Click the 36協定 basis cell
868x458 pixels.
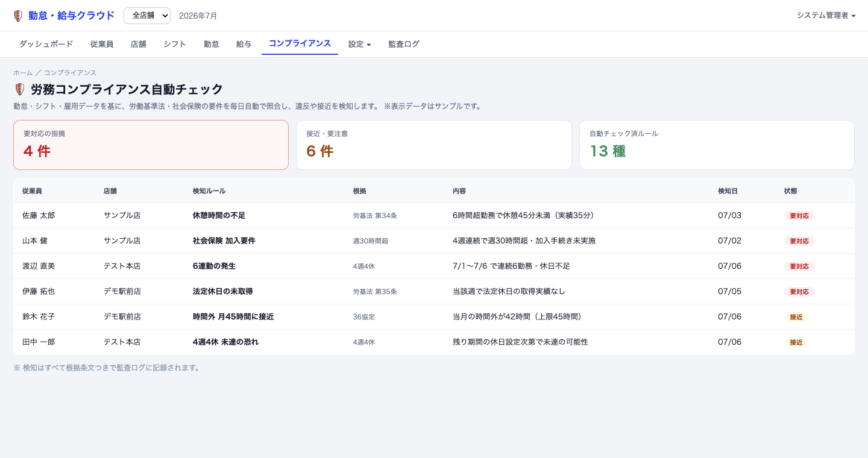(x=364, y=317)
